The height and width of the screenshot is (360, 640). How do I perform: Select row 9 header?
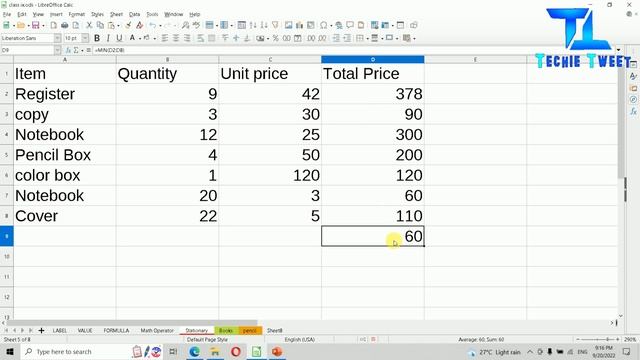7,236
